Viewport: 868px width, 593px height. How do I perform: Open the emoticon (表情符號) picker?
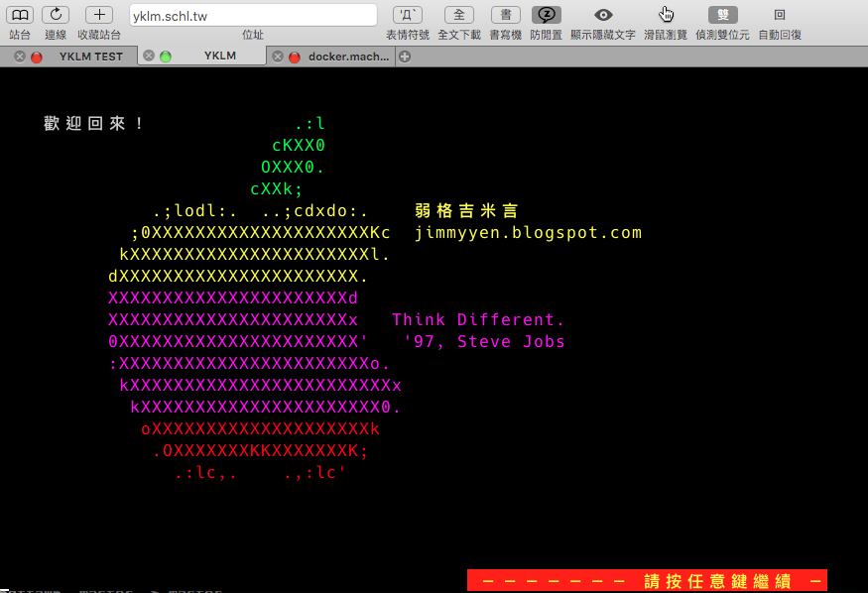tap(407, 15)
